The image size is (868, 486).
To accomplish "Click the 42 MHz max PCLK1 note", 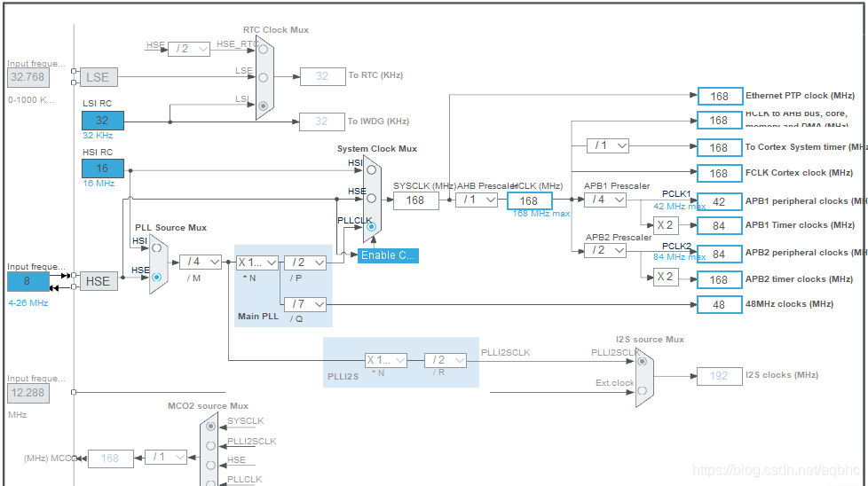I will [679, 207].
